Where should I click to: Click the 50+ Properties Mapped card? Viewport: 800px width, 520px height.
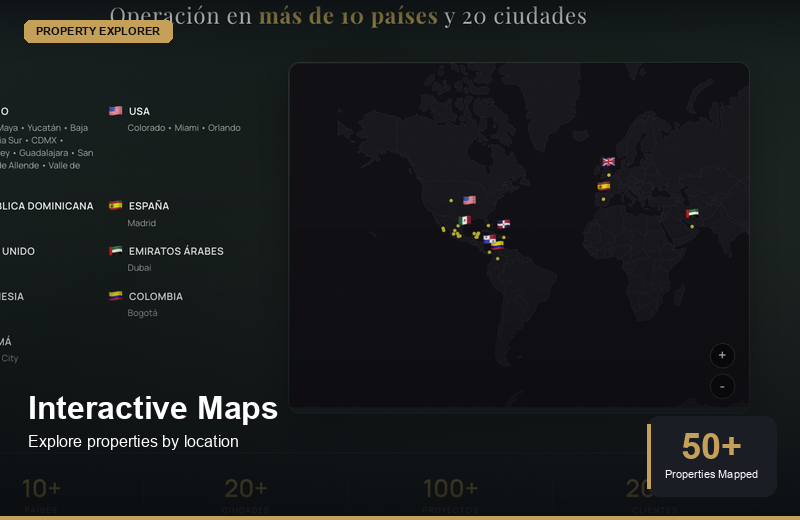[x=712, y=456]
